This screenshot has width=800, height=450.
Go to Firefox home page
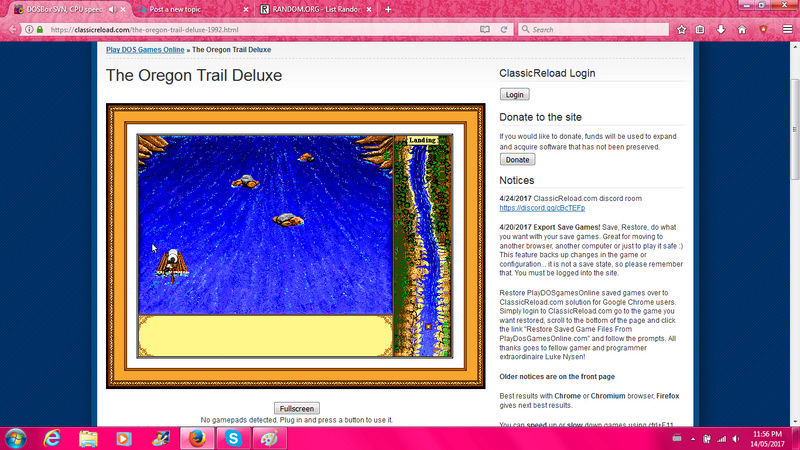point(742,30)
